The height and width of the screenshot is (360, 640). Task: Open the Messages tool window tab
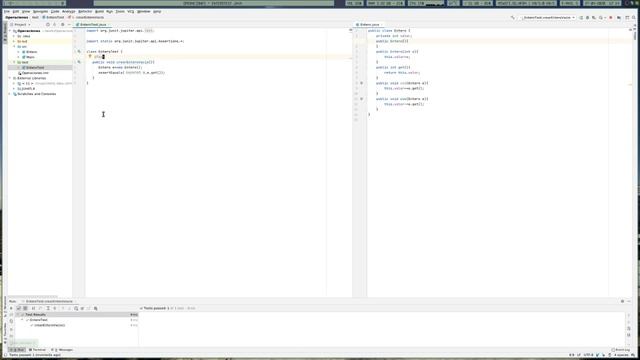[62, 350]
